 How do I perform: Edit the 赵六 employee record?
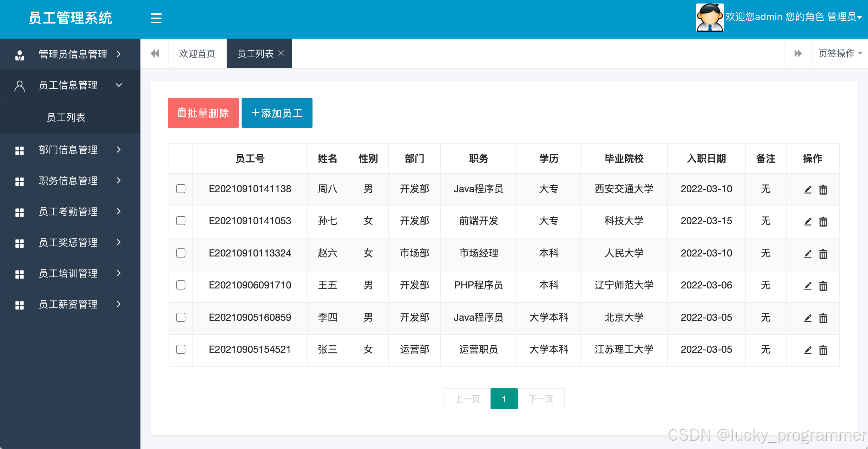(808, 254)
